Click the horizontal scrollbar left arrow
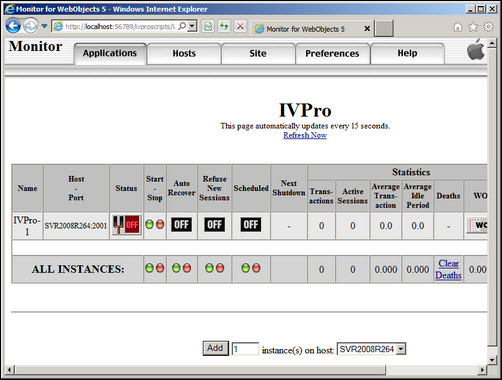 [x=9, y=370]
